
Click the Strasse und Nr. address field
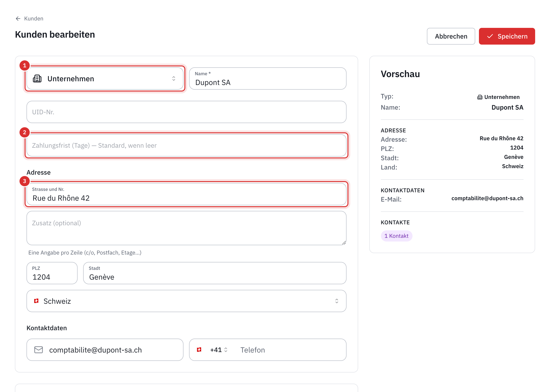(186, 194)
